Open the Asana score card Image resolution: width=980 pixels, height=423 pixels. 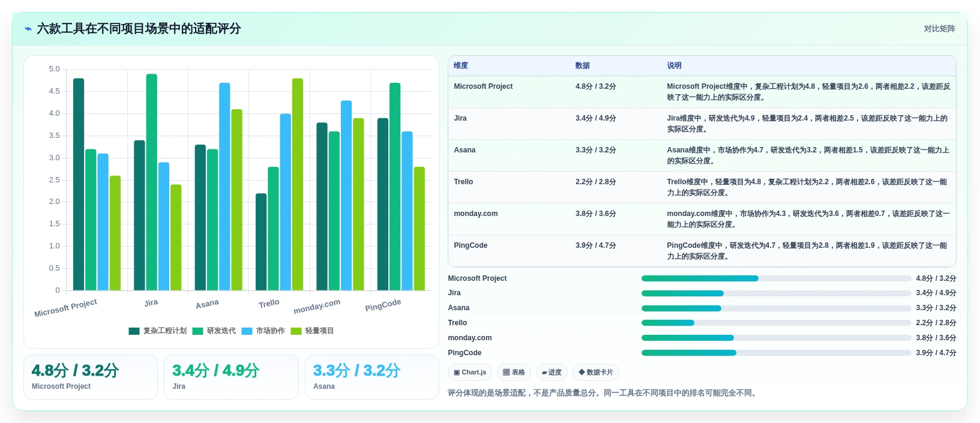coord(372,377)
